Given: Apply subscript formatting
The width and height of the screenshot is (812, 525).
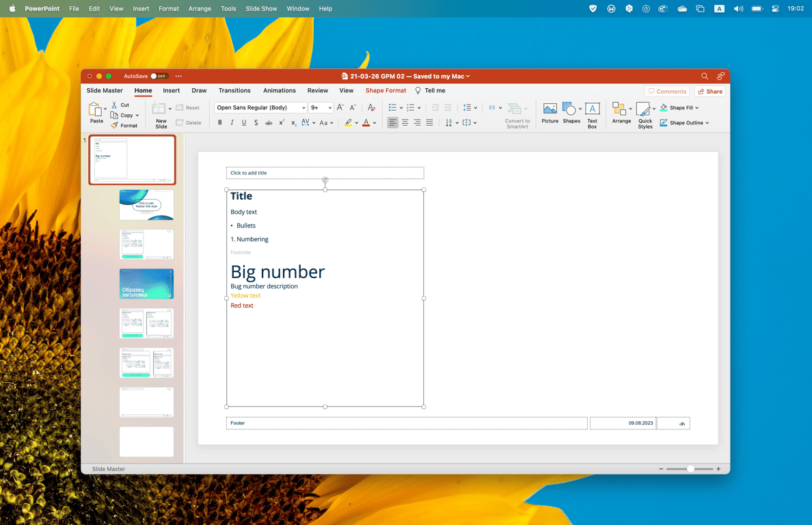Looking at the screenshot, I should click(294, 123).
